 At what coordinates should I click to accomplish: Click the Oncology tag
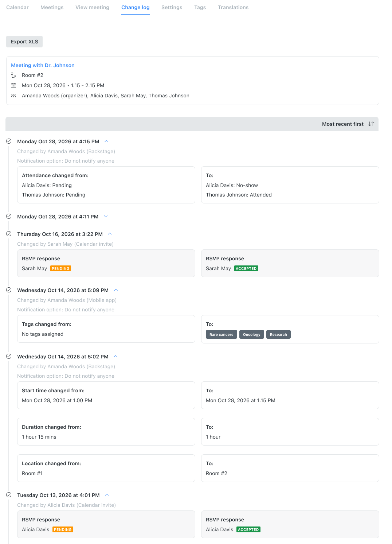tap(252, 334)
